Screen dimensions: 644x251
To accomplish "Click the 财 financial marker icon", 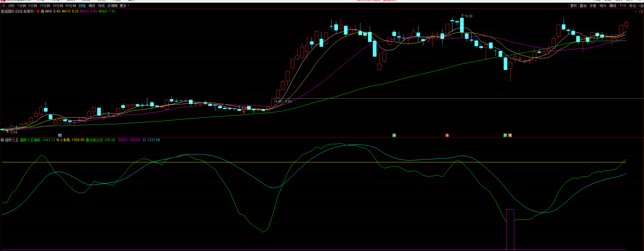I will click(x=60, y=135).
